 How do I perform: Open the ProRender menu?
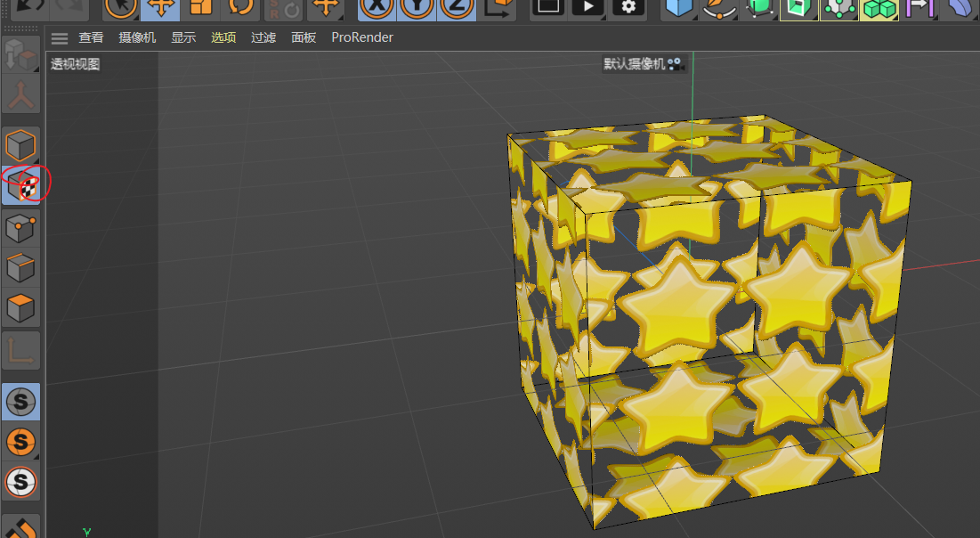(361, 38)
